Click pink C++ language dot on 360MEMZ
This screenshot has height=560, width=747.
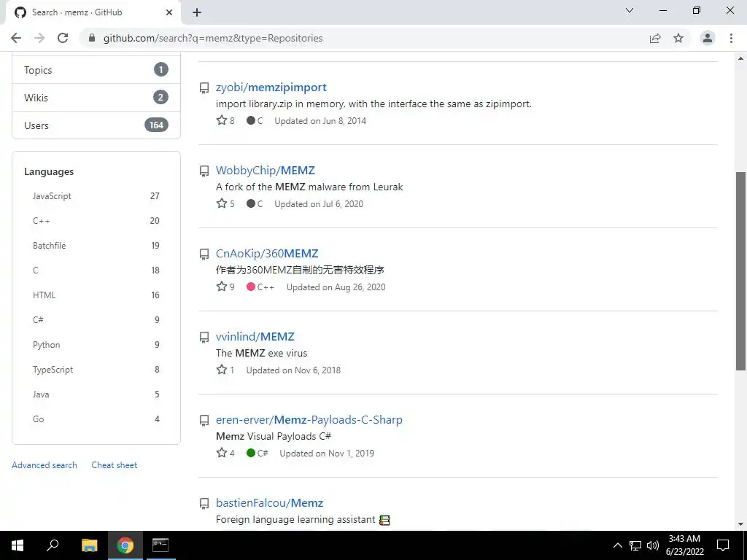pyautogui.click(x=251, y=287)
